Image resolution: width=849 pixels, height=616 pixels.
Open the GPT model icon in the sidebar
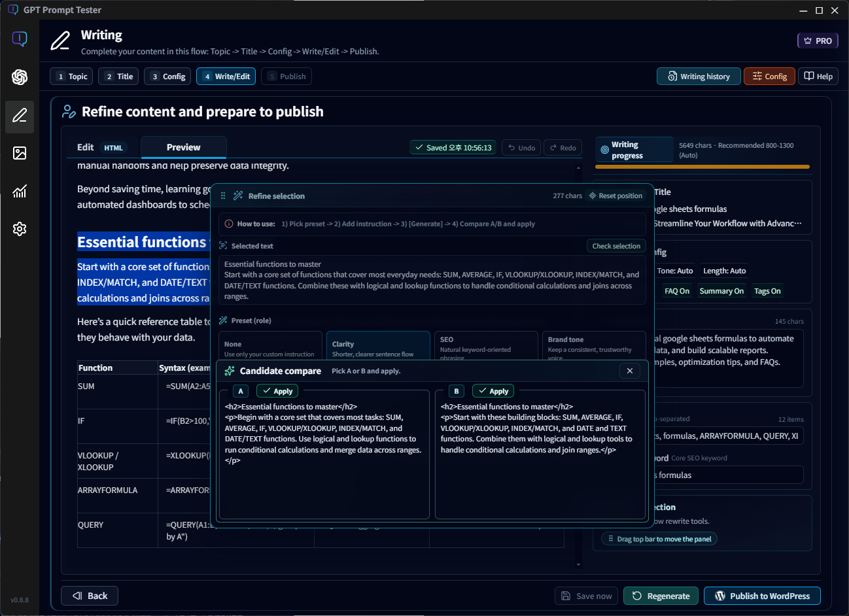point(20,77)
